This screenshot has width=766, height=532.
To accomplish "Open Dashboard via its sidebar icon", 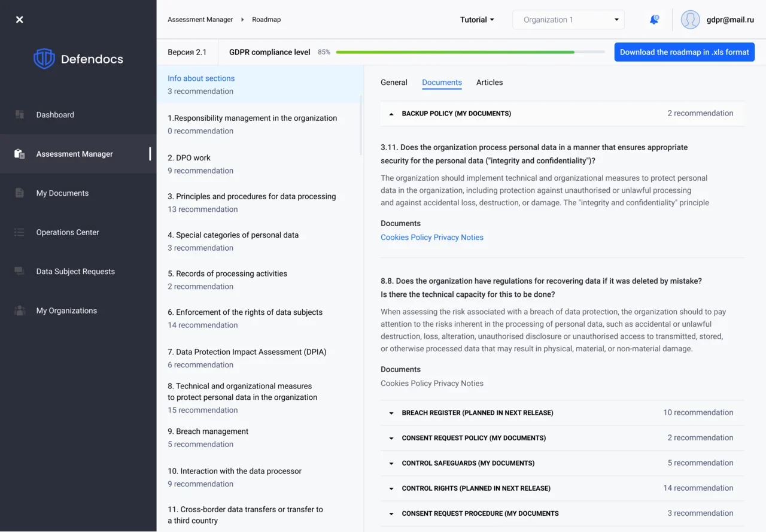I will [x=20, y=115].
